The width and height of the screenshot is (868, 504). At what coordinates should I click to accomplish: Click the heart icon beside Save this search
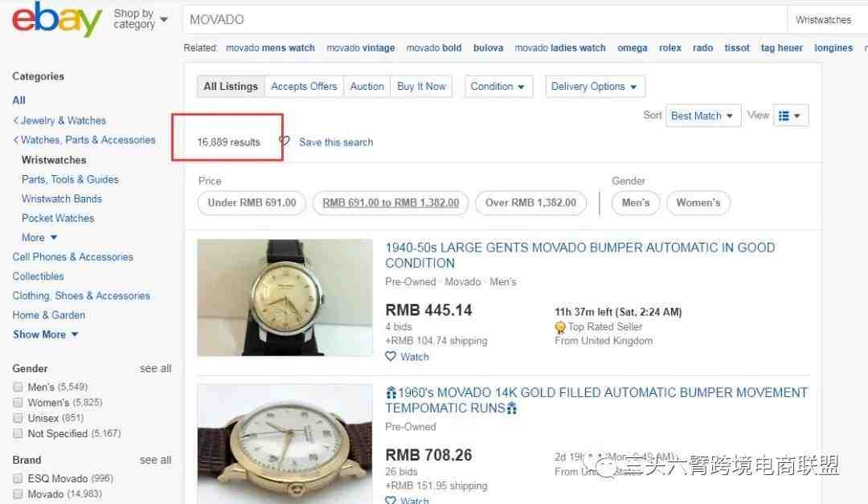(x=285, y=141)
